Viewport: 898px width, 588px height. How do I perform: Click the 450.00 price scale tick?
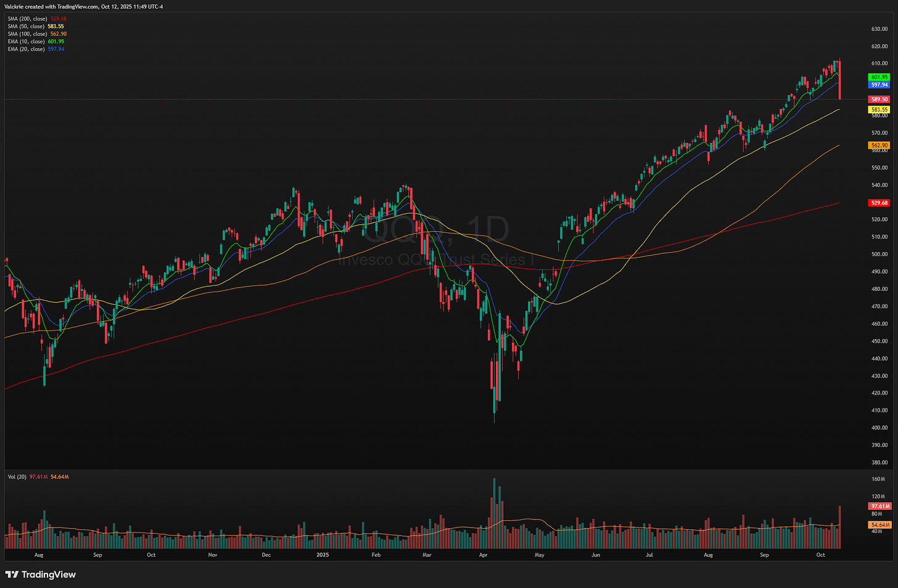(x=879, y=341)
